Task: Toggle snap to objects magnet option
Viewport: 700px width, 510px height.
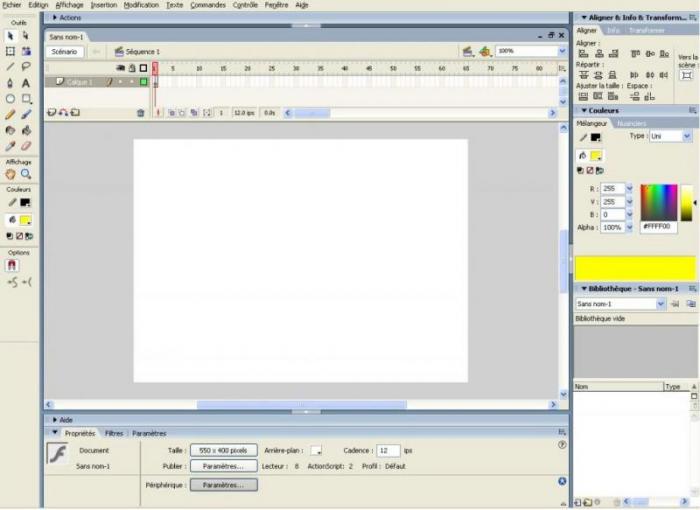Action: [x=12, y=266]
